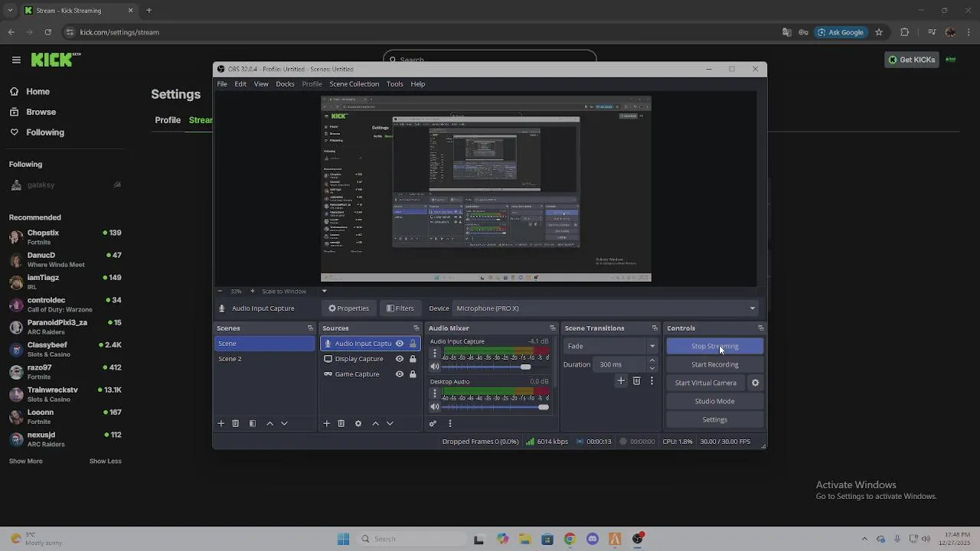Screen dimensions: 980x551
Task: Open preview scaling dropdown arrow
Action: point(324,291)
